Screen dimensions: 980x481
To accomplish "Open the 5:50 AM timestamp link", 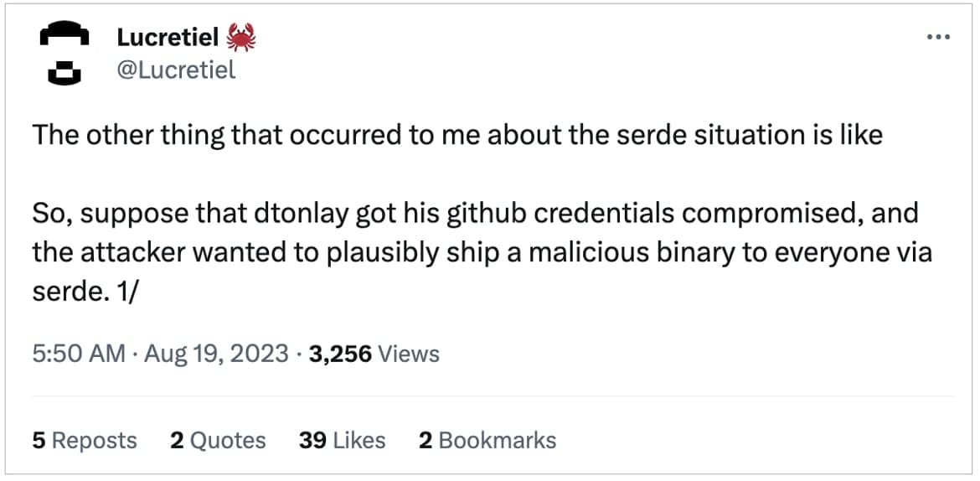I will (78, 353).
